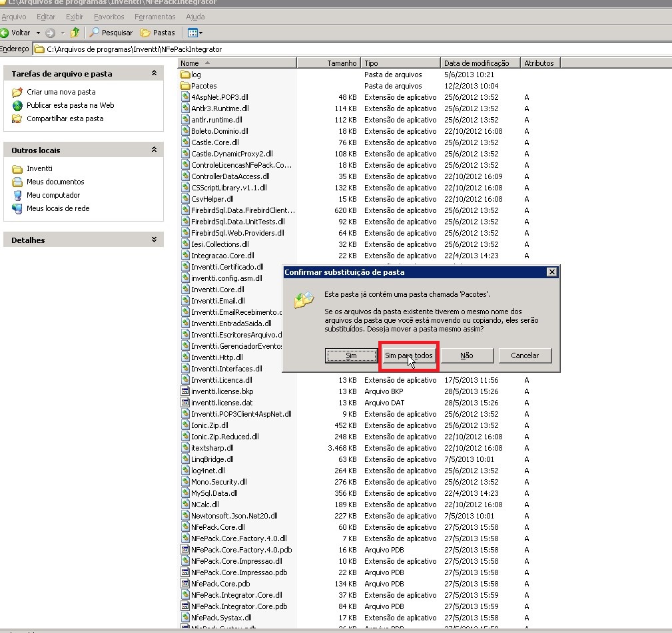Expand the Detalhes panel
Viewport: 672px width, 633px height.
(x=154, y=240)
